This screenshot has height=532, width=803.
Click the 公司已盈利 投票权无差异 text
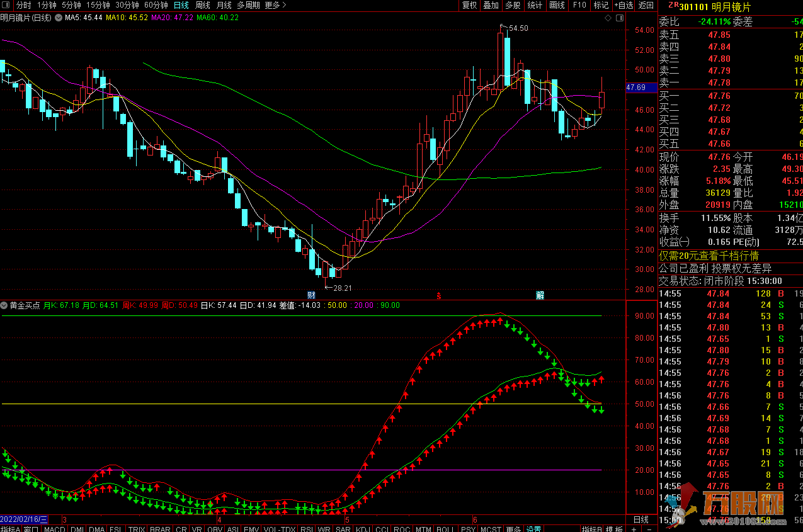[715, 268]
